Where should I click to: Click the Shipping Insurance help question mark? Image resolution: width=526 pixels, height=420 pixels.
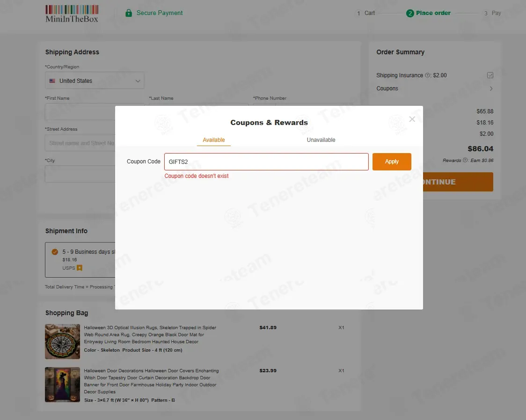pos(427,75)
